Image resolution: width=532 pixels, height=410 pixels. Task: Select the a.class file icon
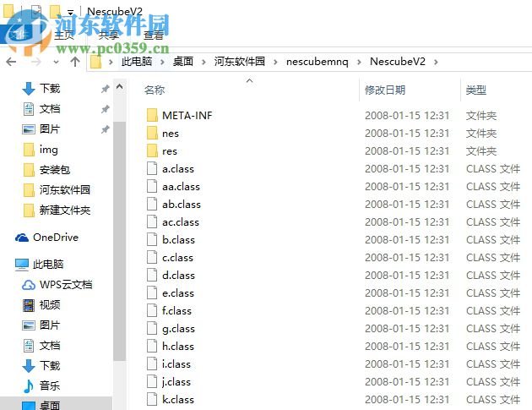pyautogui.click(x=152, y=168)
